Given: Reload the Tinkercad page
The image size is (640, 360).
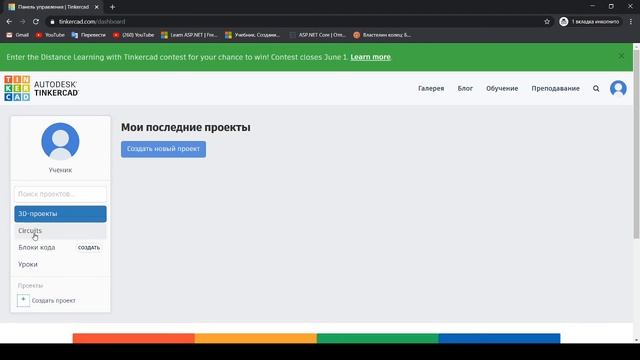Looking at the screenshot, I should click(36, 22).
